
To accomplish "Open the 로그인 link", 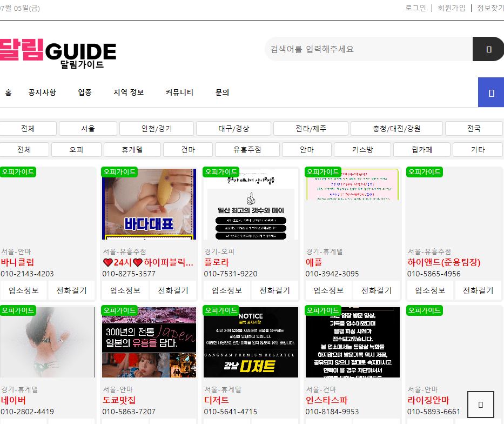I will (x=415, y=8).
